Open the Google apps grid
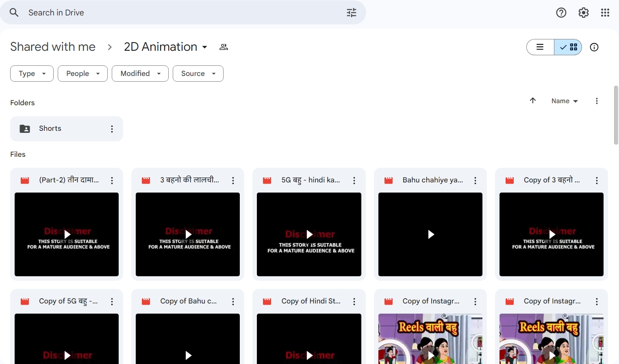Image resolution: width=619 pixels, height=364 pixels. [x=605, y=13]
